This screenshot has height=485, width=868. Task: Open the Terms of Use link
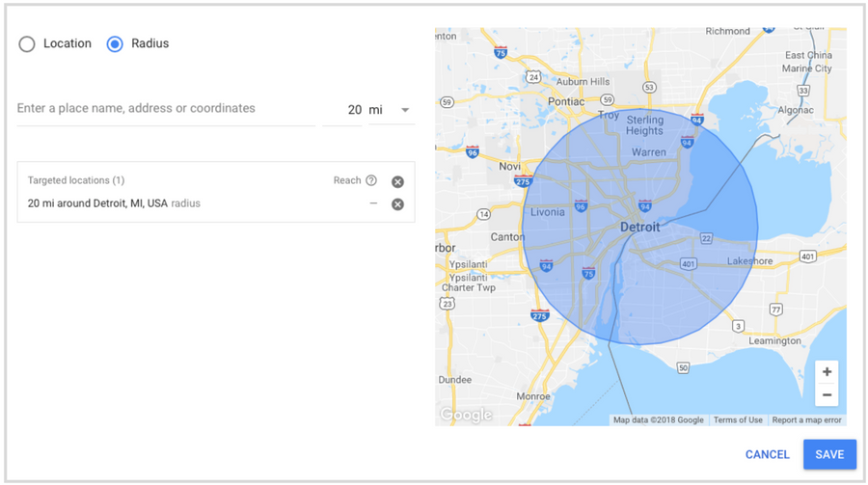[738, 419]
